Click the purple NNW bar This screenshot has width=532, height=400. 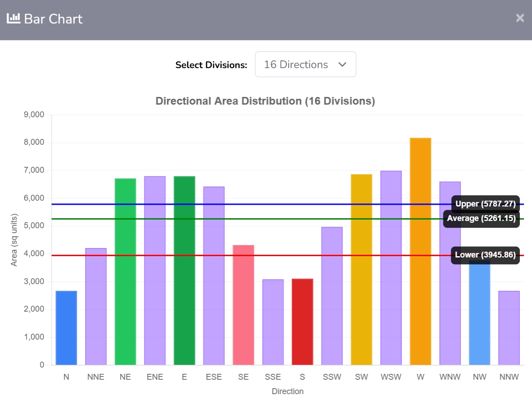[509, 328]
